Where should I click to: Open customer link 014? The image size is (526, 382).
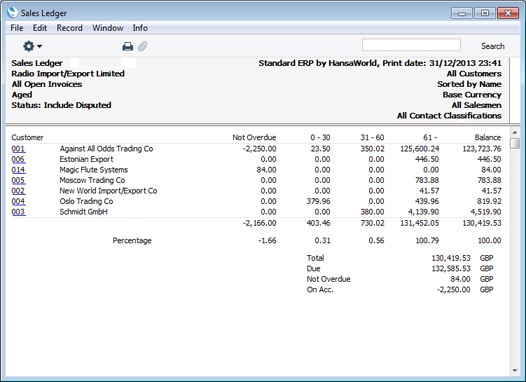[18, 170]
